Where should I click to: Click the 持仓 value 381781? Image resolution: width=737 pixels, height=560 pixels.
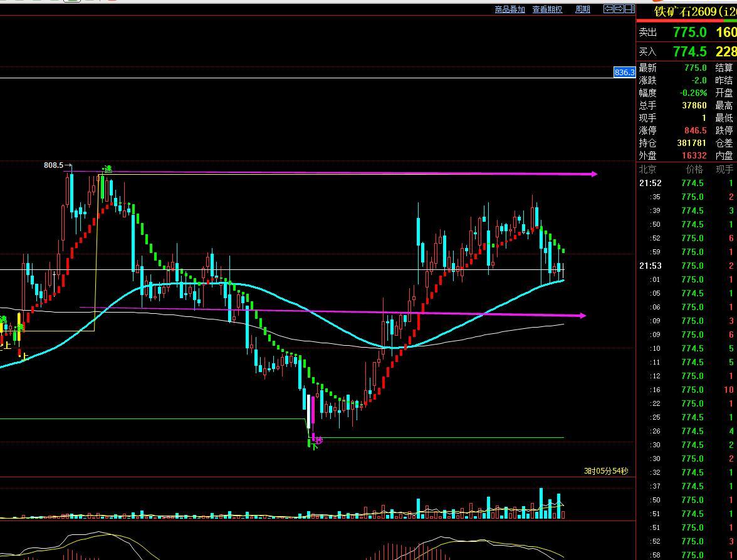pos(692,143)
